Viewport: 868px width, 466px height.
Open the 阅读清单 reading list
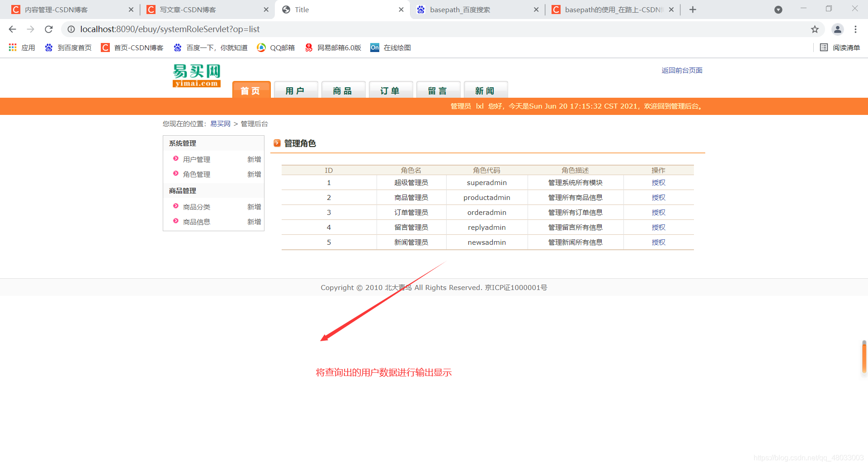[840, 48]
